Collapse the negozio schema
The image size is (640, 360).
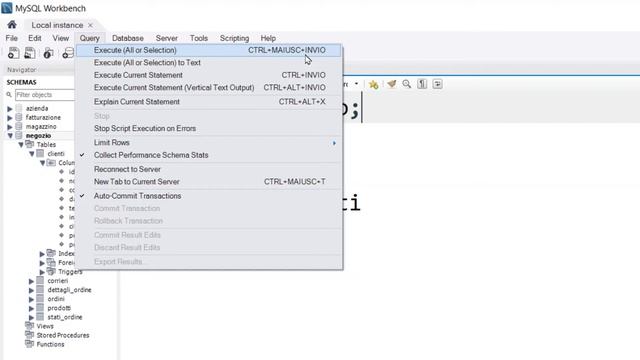(x=10, y=136)
